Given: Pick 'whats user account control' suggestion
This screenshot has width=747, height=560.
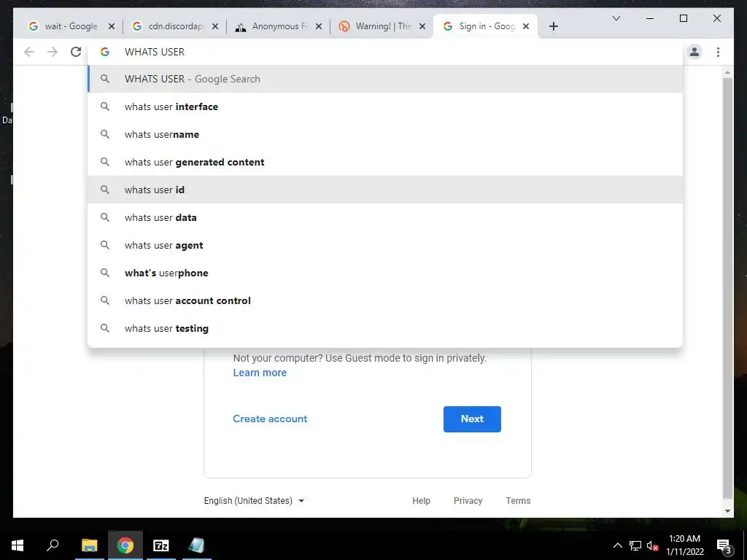Looking at the screenshot, I should [x=385, y=300].
